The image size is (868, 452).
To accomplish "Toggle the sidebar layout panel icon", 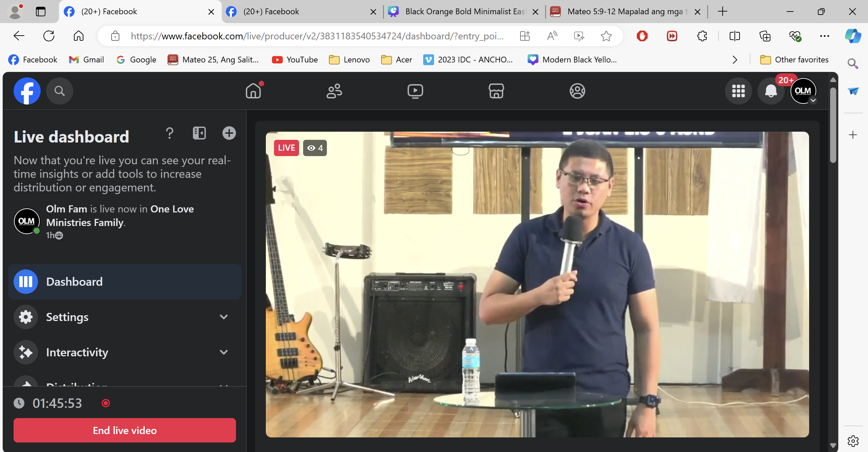I will [x=199, y=133].
